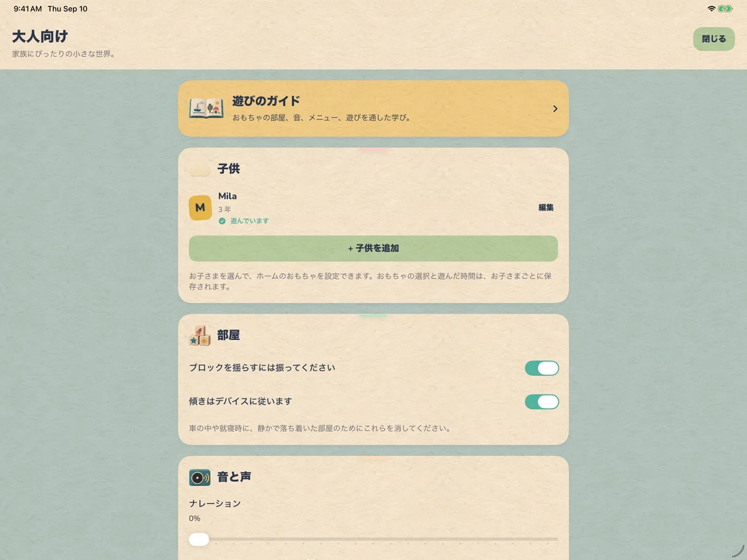
Task: Click the green checkmark next to 遊んでいます
Action: pos(222,221)
